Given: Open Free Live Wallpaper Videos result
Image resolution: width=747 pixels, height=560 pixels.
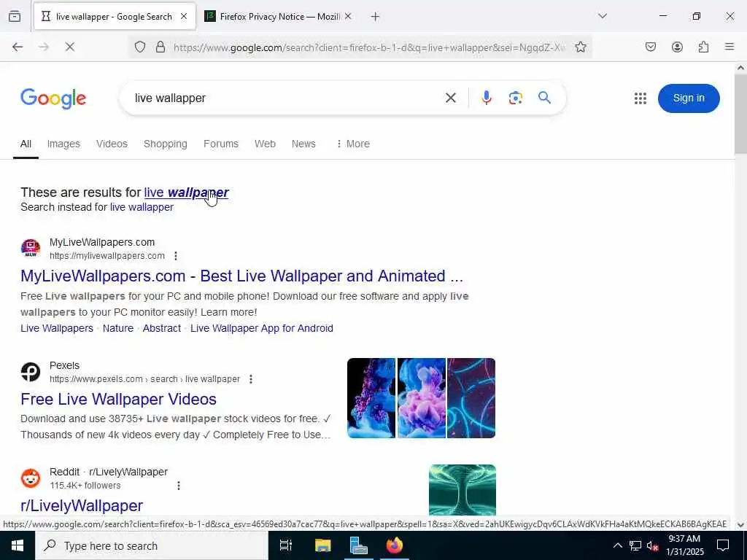Looking at the screenshot, I should (x=119, y=399).
